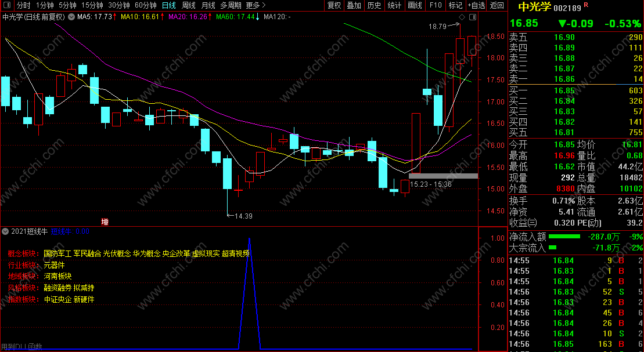Open the 复权 adjustment menu
This screenshot has width=644, height=352.
click(334, 5)
